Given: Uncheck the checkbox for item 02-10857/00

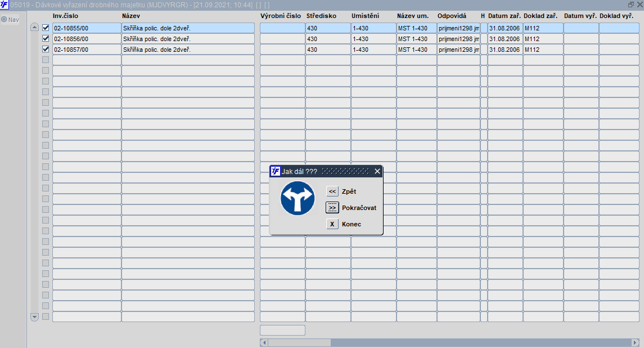Looking at the screenshot, I should (46, 50).
